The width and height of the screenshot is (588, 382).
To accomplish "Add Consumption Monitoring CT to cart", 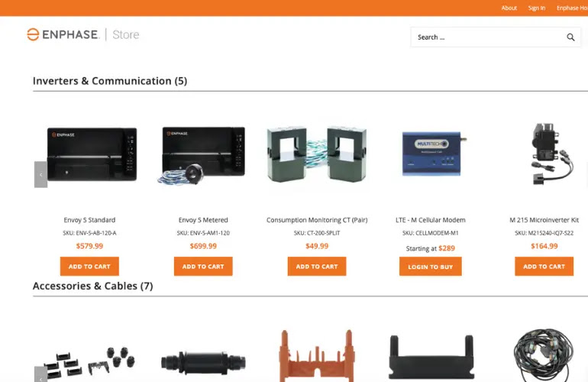I will click(317, 267).
